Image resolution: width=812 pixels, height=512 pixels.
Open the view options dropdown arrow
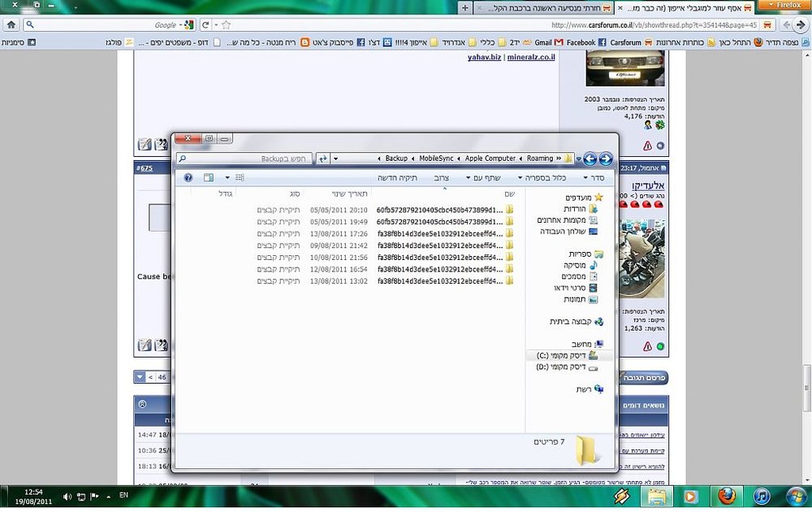(x=227, y=178)
